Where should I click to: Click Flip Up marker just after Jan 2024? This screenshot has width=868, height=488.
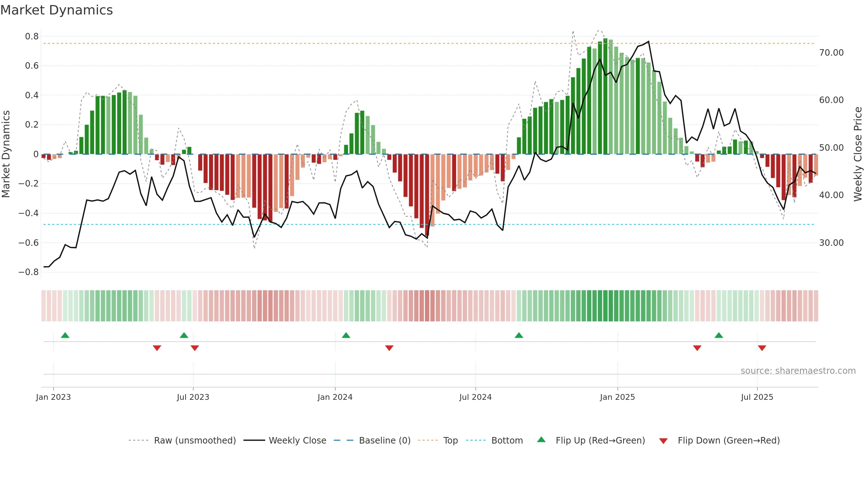[x=346, y=335]
